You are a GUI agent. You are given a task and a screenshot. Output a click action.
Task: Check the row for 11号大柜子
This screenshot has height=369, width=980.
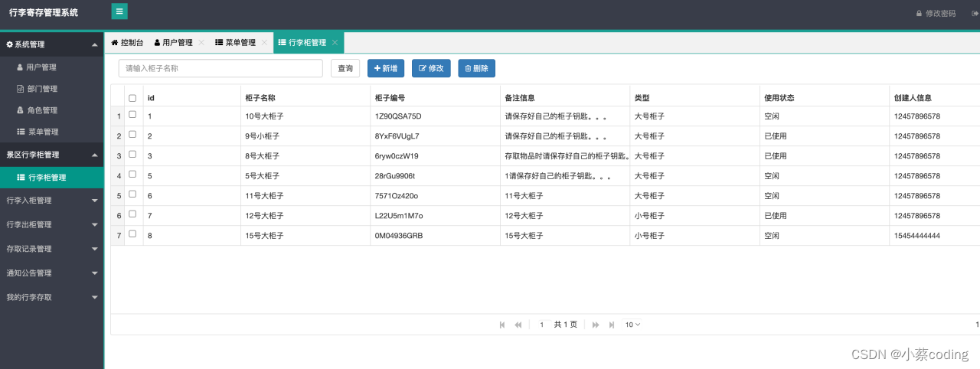tap(132, 194)
